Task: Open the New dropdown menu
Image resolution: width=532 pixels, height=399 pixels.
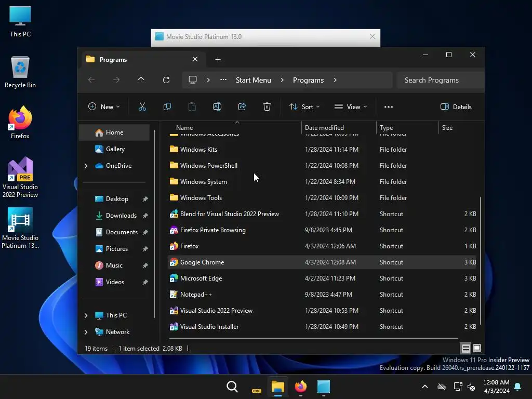Action: pyautogui.click(x=104, y=107)
